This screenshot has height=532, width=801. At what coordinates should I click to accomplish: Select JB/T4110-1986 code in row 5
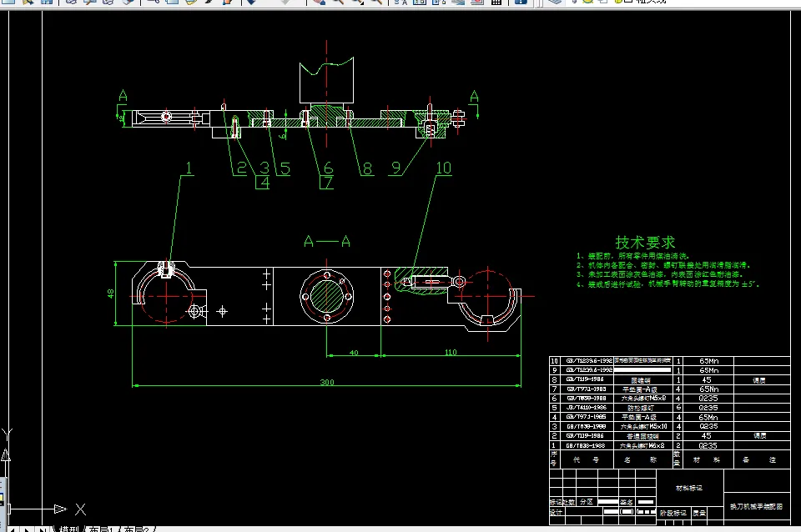point(586,408)
